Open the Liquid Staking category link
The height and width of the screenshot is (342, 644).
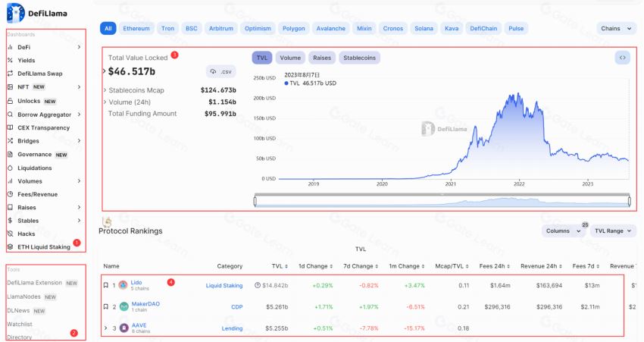[x=224, y=286]
